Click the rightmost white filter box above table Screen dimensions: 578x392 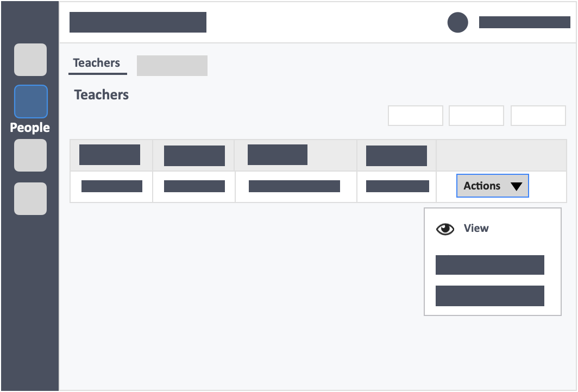tap(538, 116)
